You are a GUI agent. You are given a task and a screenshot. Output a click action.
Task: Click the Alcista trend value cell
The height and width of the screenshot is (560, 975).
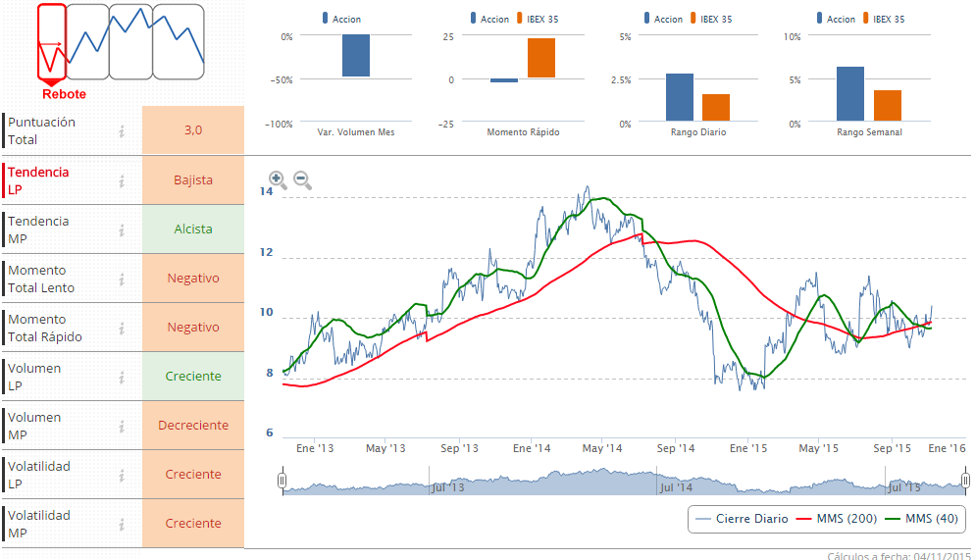(193, 229)
